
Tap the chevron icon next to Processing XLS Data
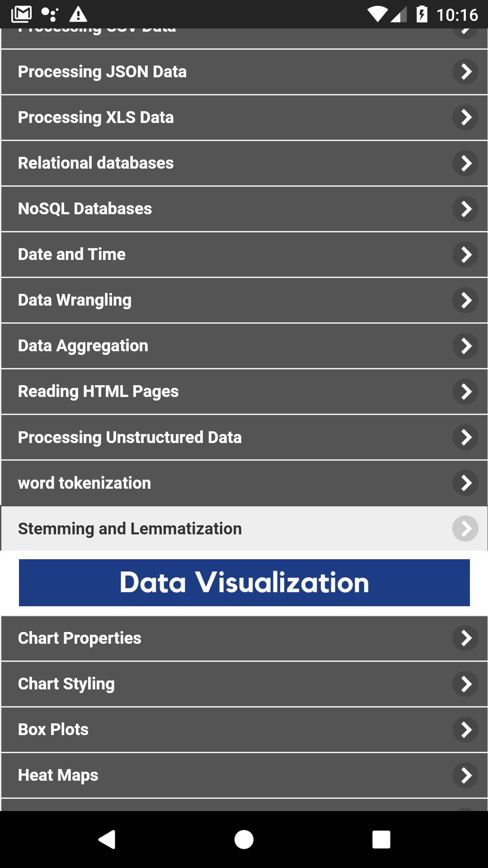[465, 118]
